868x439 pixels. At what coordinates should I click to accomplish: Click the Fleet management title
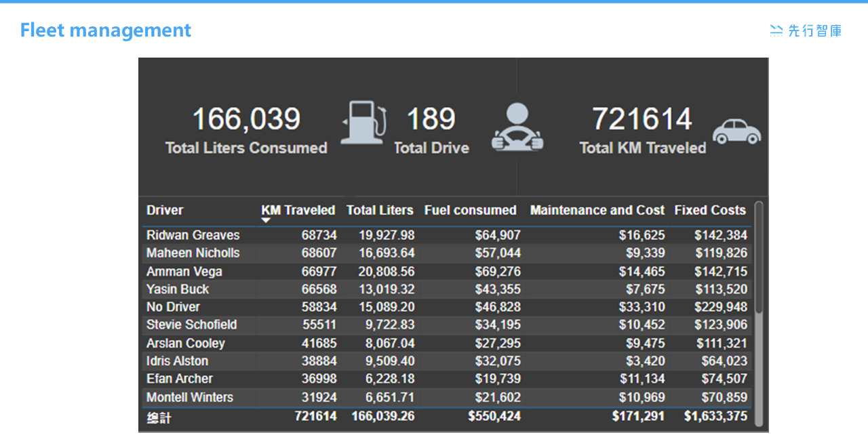click(105, 30)
